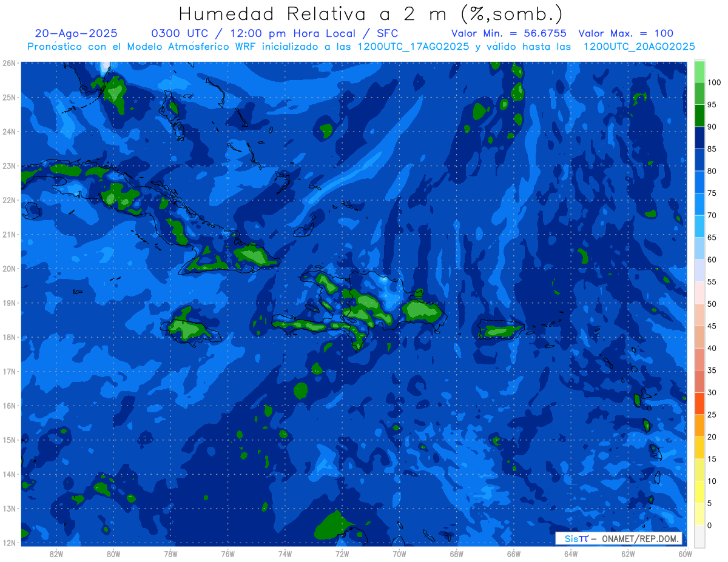Click the 13N latitude label
Image resolution: width=728 pixels, height=562 pixels.
tap(9, 508)
